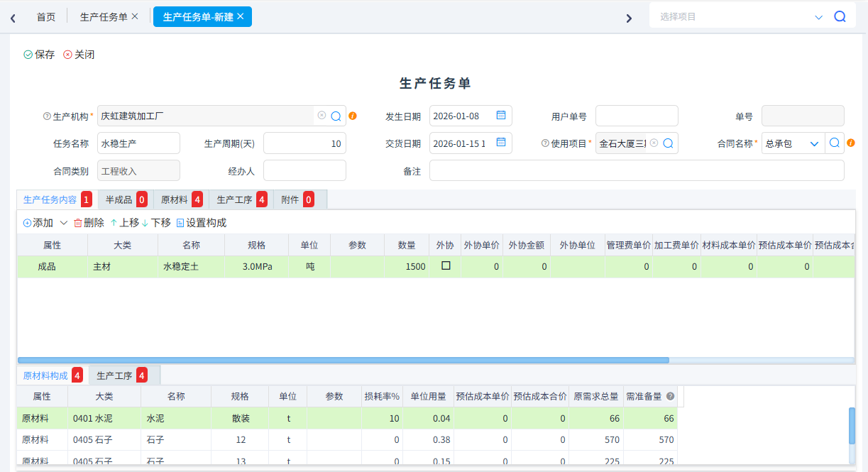
Task: Toggle the 外协 checkbox for 水稳定土
Action: click(446, 265)
